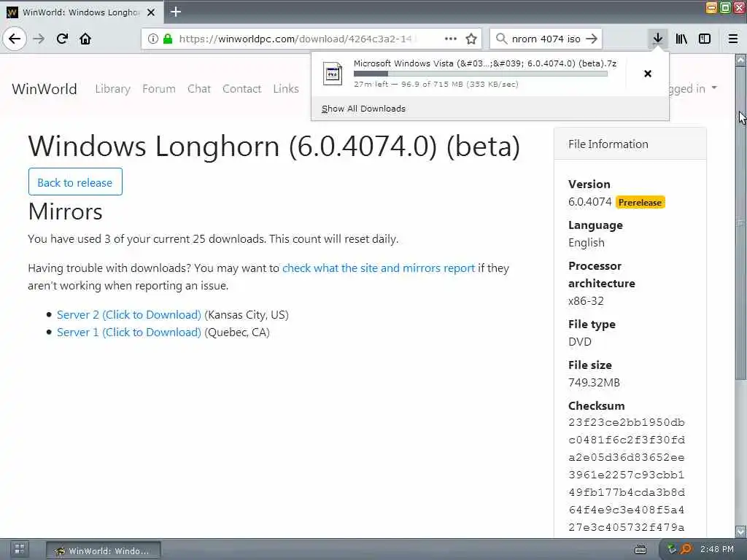
Task: Select the WinWorld Windows Longhorn tab
Action: 82,12
